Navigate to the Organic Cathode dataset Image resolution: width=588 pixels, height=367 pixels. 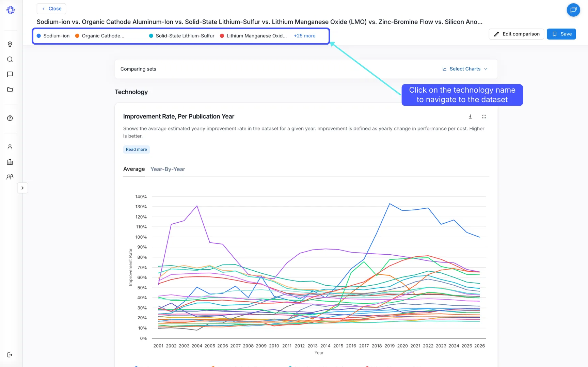click(100, 36)
